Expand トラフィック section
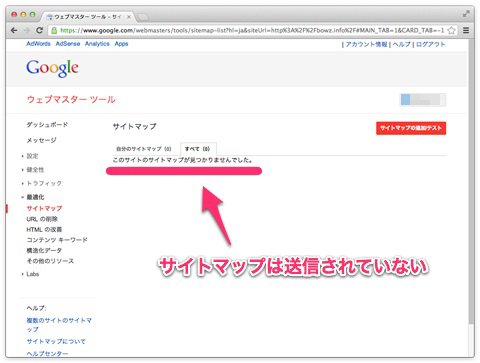 pyautogui.click(x=44, y=183)
